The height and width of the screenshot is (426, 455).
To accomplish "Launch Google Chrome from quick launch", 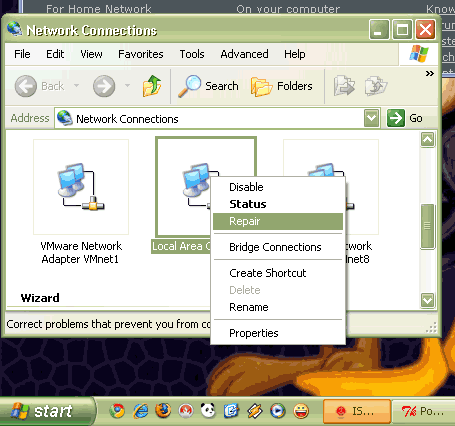I will click(117, 411).
